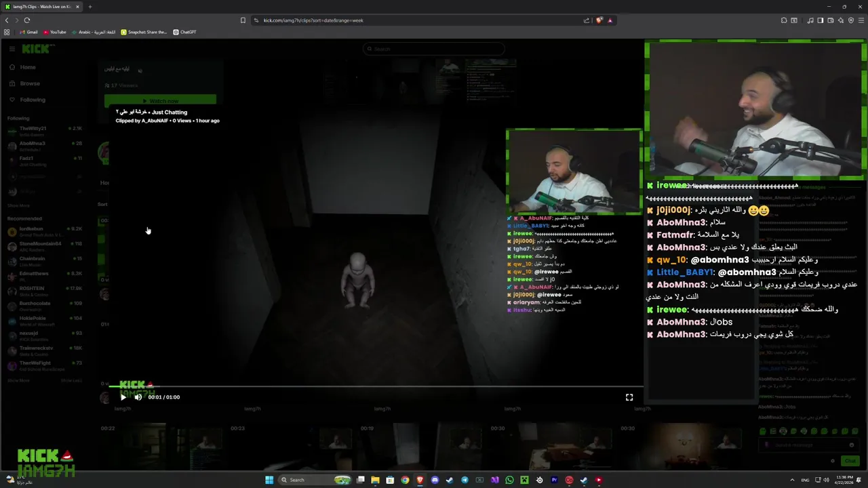The width and height of the screenshot is (868, 488).
Task: Open nexusjd recommended channel
Action: coord(45,335)
